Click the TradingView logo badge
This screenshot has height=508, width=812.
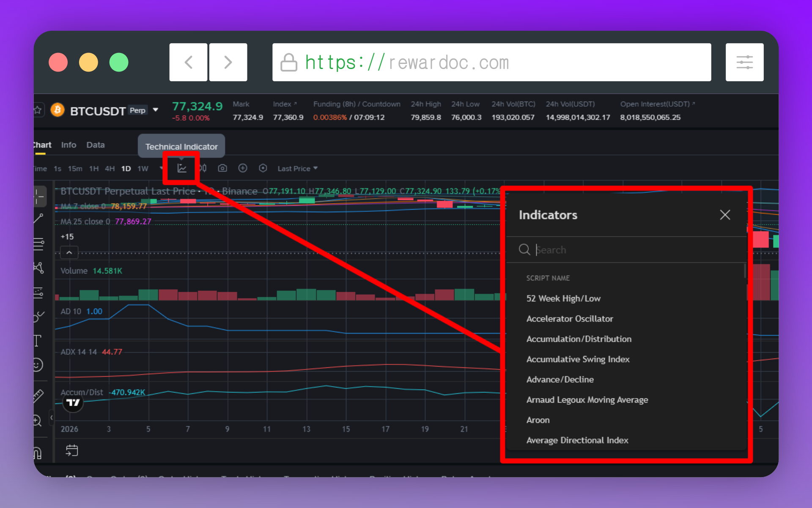coord(73,403)
